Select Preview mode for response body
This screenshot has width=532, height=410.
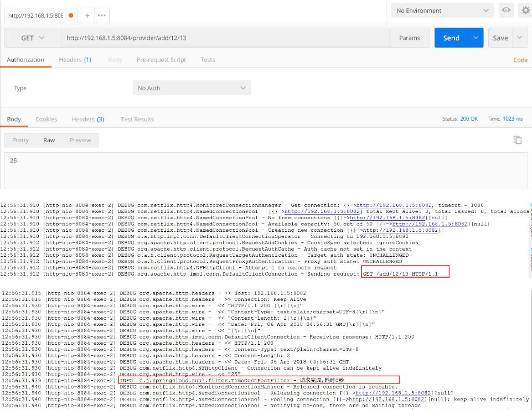(x=80, y=140)
